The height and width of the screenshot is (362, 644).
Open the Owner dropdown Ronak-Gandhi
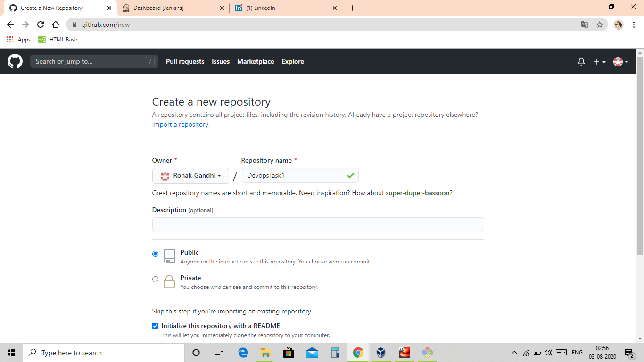[x=190, y=175]
